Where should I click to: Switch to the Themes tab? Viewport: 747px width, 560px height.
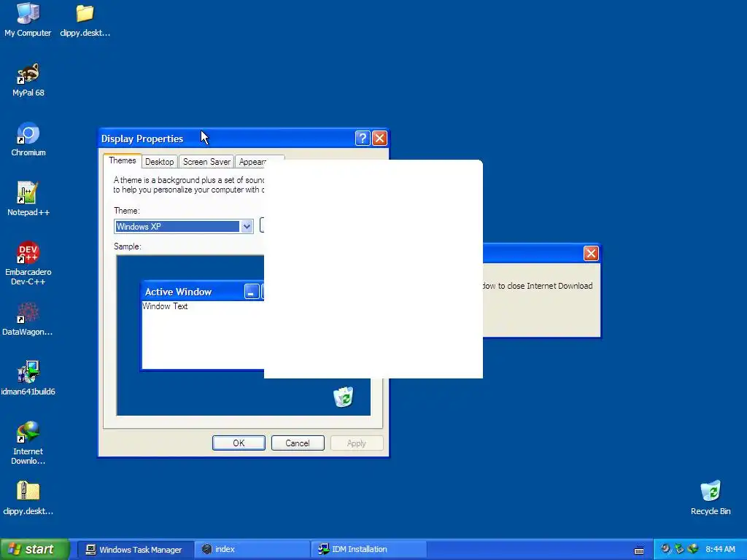(123, 160)
